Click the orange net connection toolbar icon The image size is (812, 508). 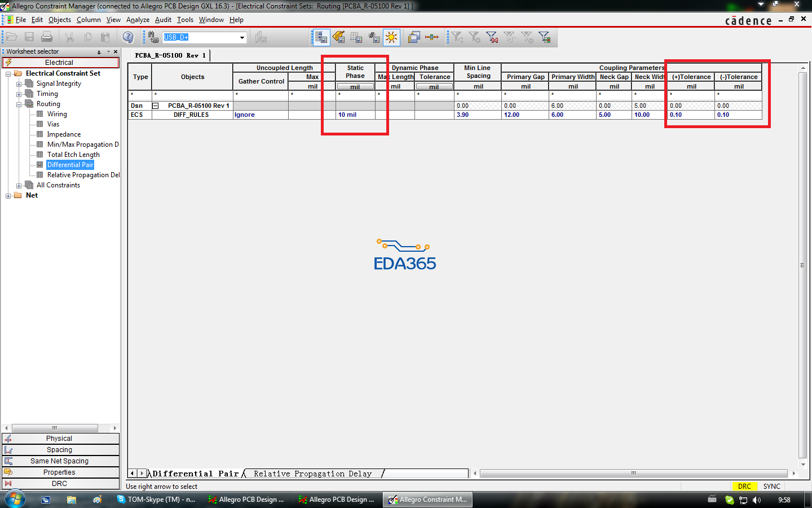pos(432,37)
